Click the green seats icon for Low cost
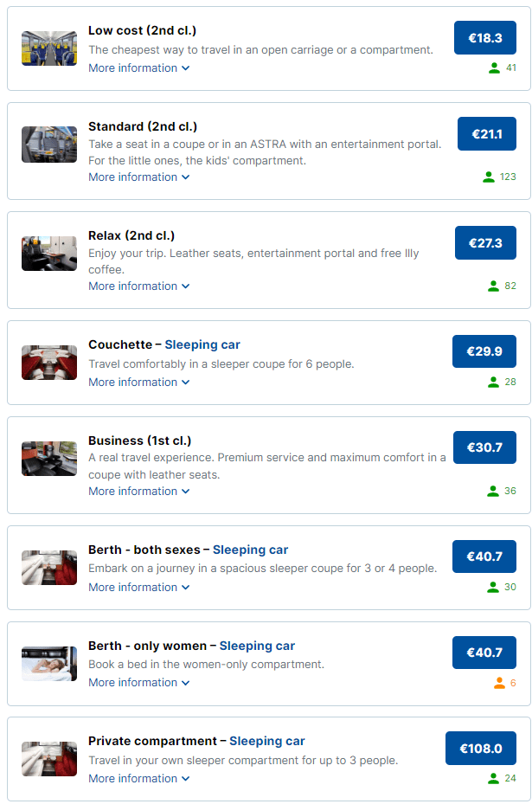 (494, 68)
